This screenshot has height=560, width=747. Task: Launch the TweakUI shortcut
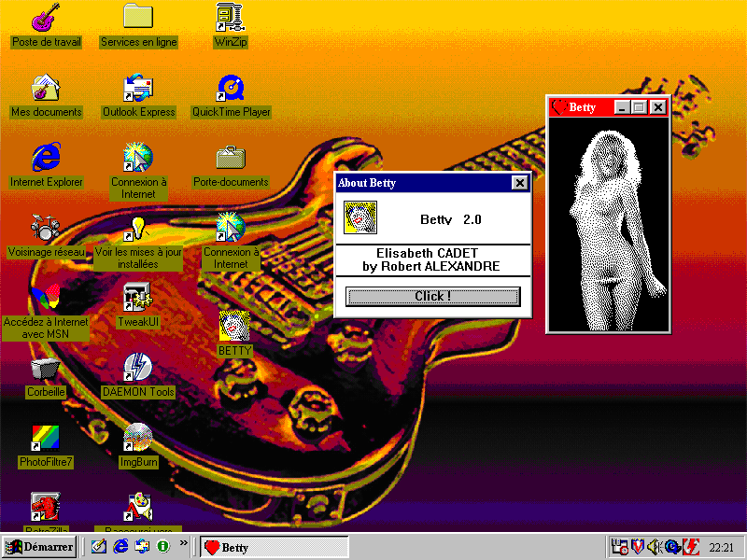pos(138,297)
